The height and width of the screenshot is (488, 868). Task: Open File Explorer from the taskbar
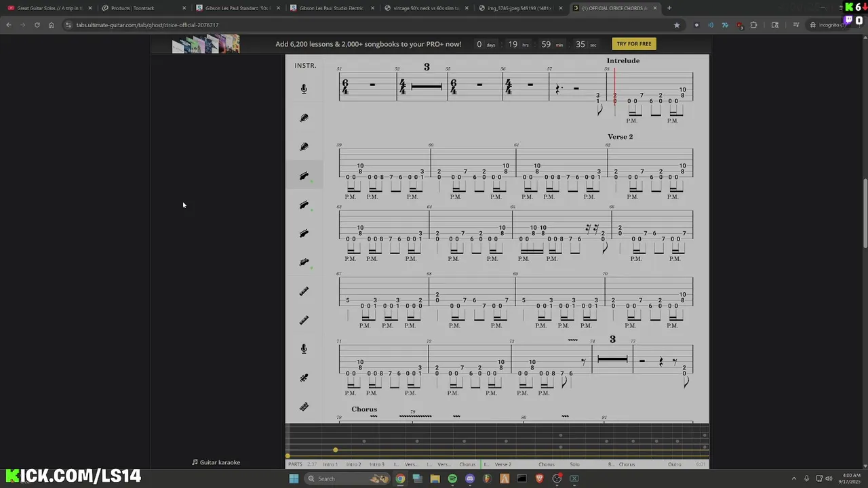[435, 479]
